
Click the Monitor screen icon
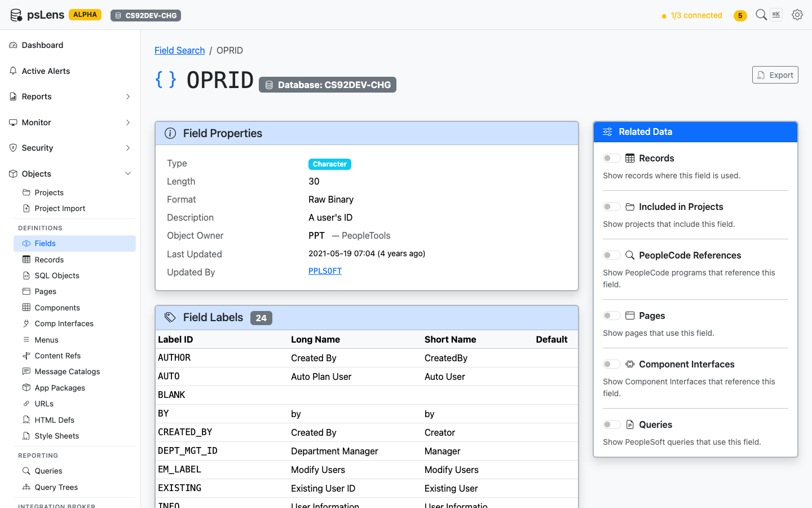[x=13, y=122]
